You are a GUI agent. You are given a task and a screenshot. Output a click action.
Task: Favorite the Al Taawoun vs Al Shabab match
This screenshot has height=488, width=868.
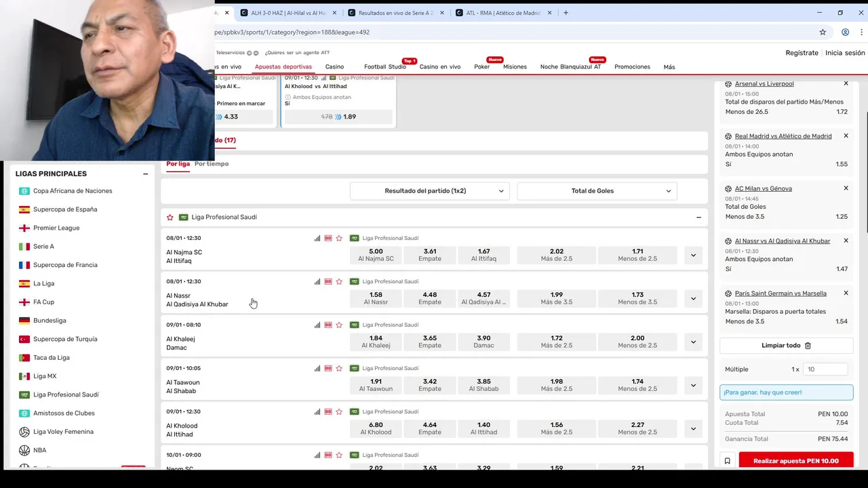[x=339, y=369]
